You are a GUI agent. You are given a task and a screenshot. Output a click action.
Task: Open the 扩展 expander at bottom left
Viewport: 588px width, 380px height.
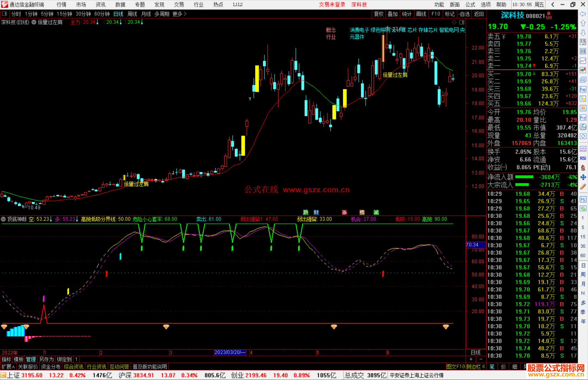[8, 367]
